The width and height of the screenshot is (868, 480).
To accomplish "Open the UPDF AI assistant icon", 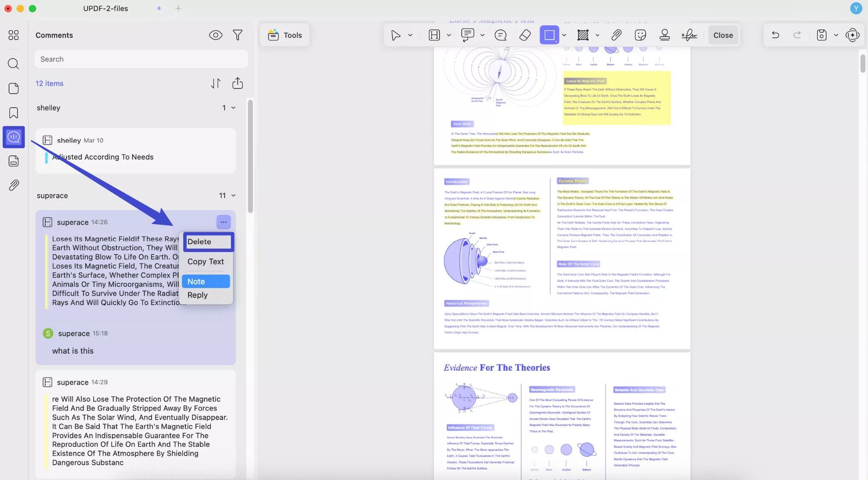I will (853, 35).
